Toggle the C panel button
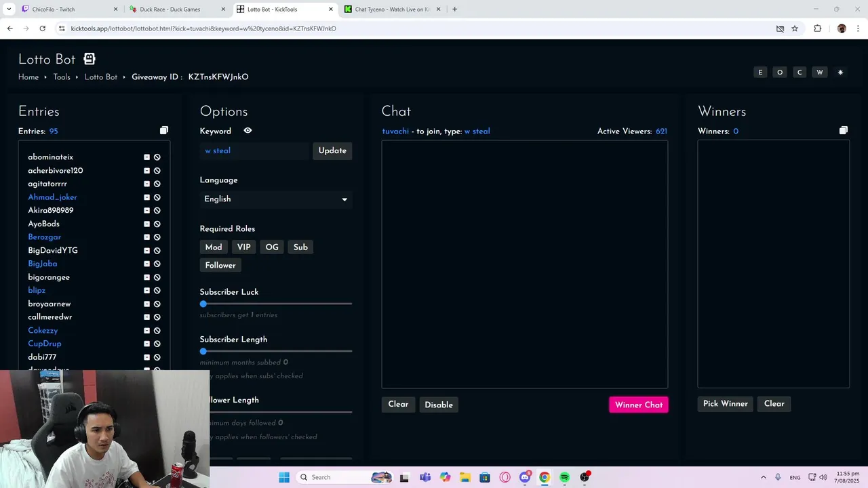The height and width of the screenshot is (488, 868). click(800, 73)
